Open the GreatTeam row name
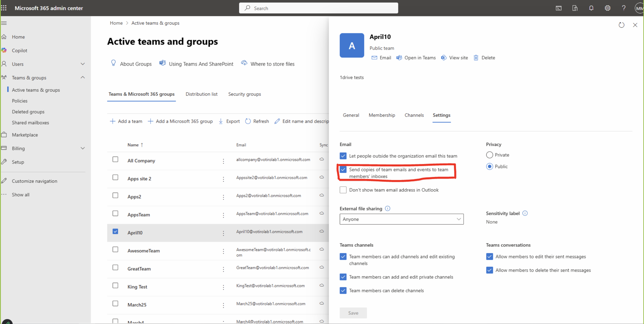 click(139, 269)
